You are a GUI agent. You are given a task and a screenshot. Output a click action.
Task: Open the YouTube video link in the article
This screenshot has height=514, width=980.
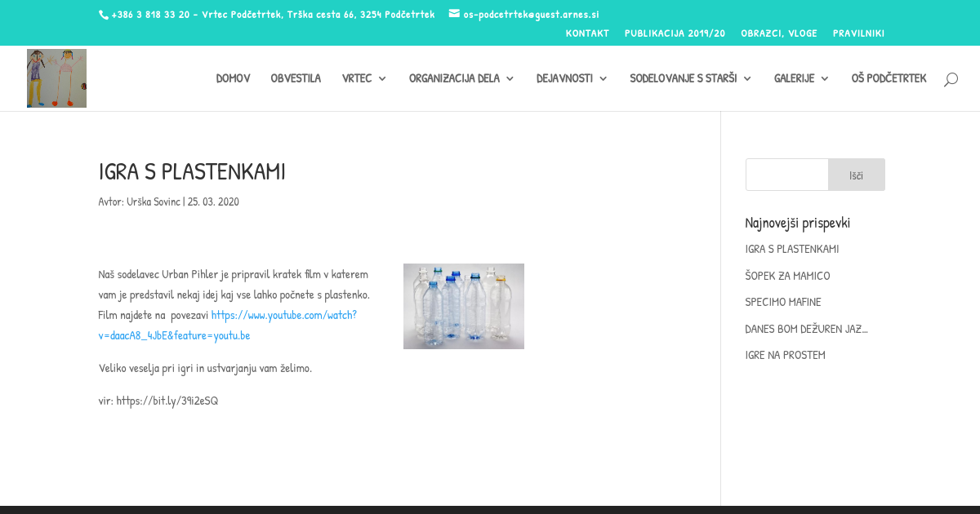pos(283,325)
